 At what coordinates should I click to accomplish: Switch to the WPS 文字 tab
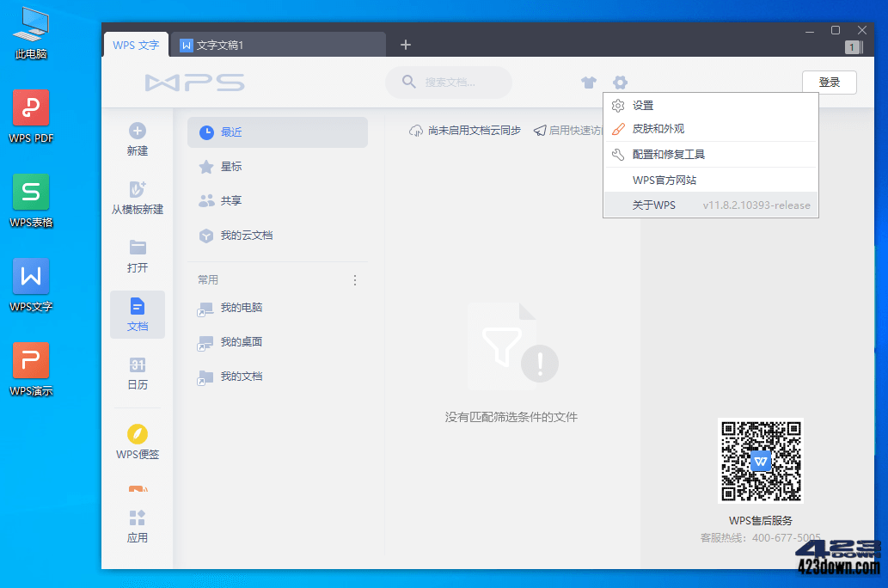tap(136, 45)
